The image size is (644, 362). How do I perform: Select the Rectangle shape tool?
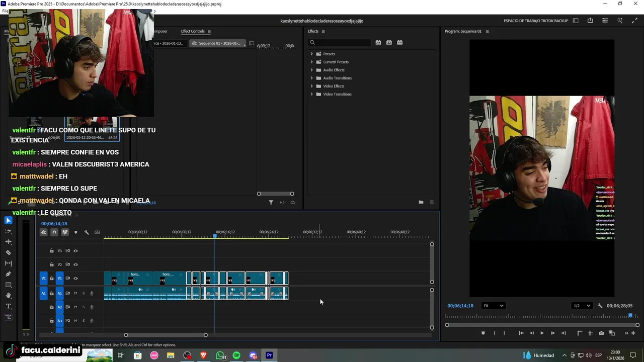click(x=8, y=285)
